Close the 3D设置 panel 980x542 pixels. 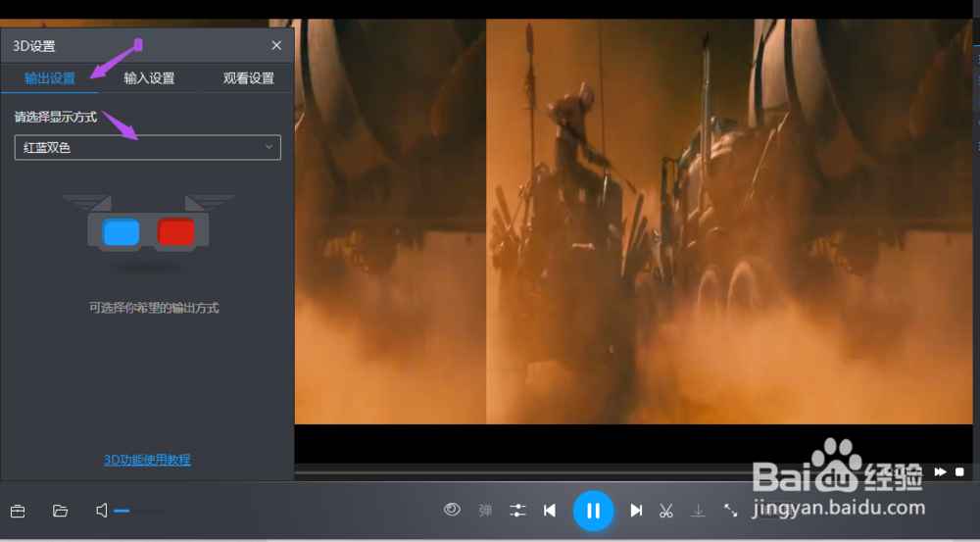[x=276, y=45]
